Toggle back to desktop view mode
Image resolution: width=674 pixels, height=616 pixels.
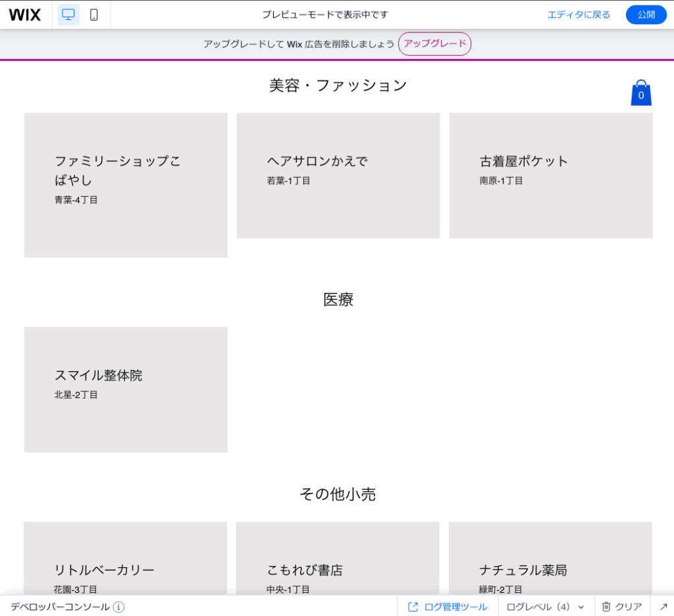tap(68, 14)
